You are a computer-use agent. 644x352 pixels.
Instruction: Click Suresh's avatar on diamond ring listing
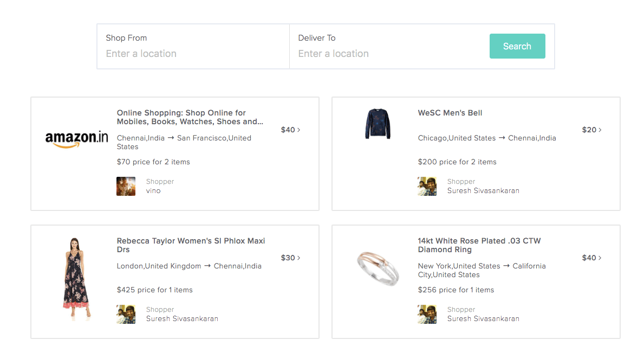point(427,314)
